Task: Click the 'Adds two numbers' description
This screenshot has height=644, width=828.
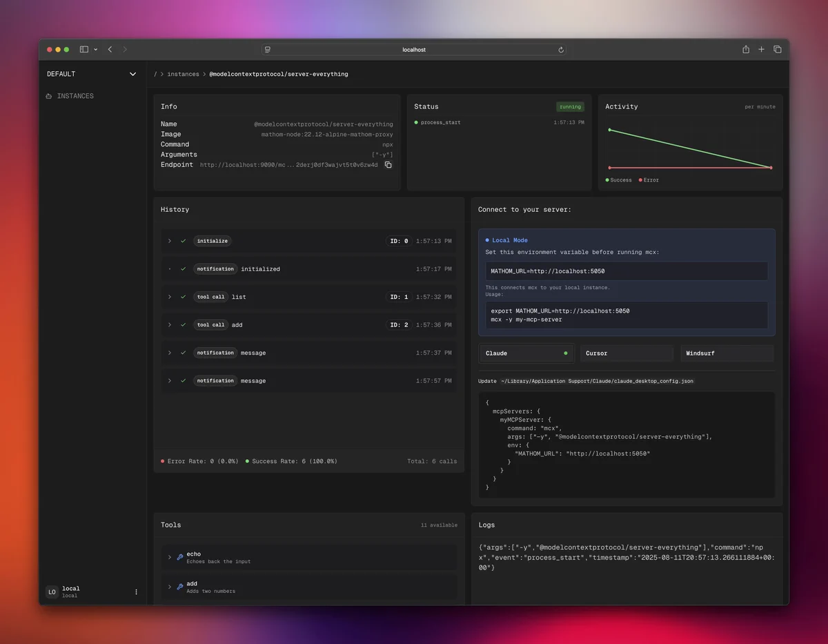Action: coord(210,592)
